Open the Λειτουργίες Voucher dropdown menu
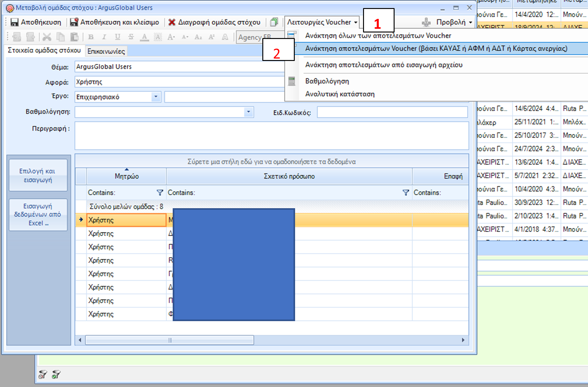 322,22
